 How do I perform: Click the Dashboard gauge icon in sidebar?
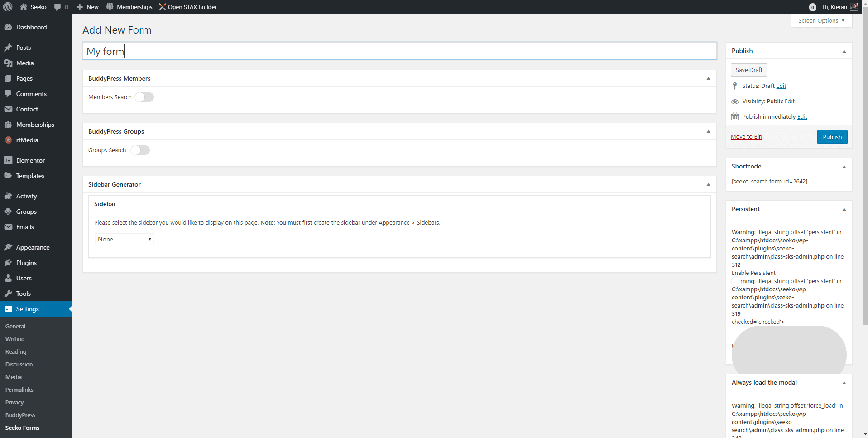[x=8, y=27]
